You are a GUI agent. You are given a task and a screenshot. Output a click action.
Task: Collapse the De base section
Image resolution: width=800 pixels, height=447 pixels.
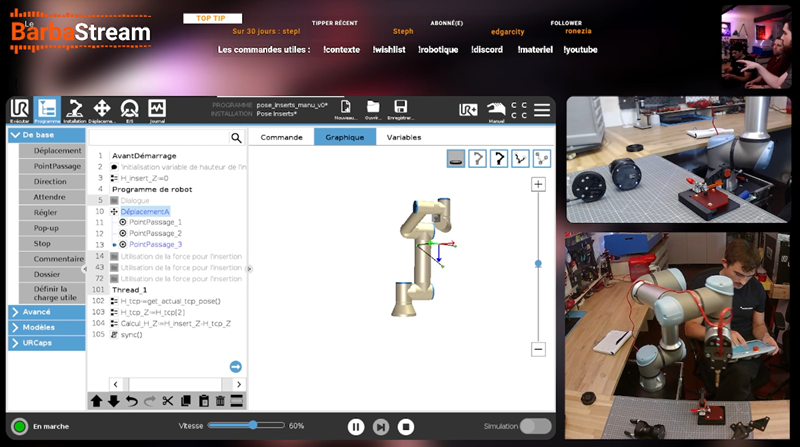(x=47, y=135)
